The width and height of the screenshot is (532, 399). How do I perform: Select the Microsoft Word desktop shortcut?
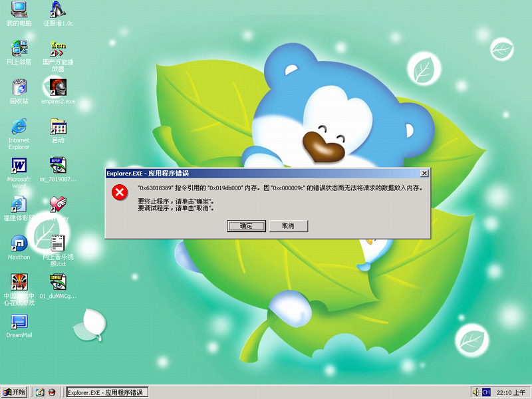coord(19,173)
